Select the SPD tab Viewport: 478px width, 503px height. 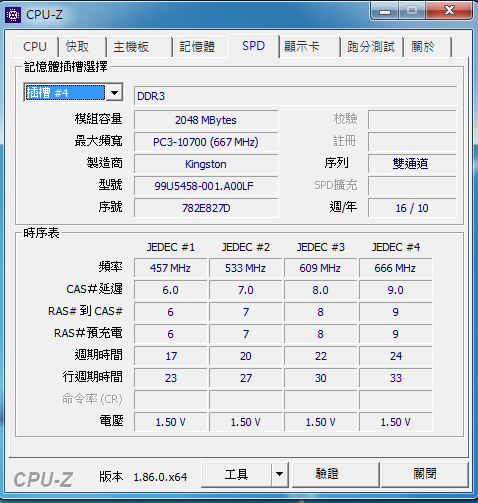point(254,46)
